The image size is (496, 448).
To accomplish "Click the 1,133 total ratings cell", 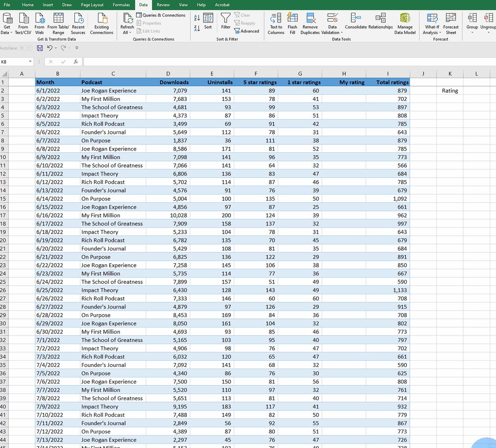I will coord(388,290).
